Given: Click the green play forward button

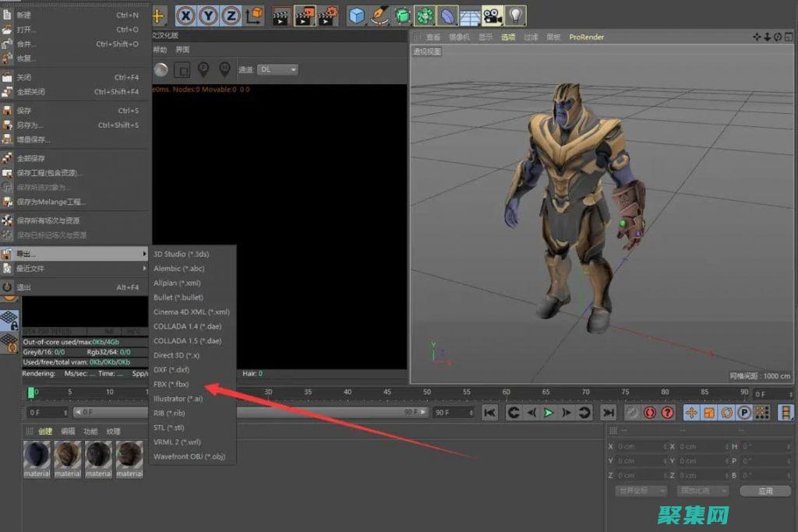Looking at the screenshot, I should point(549,413).
